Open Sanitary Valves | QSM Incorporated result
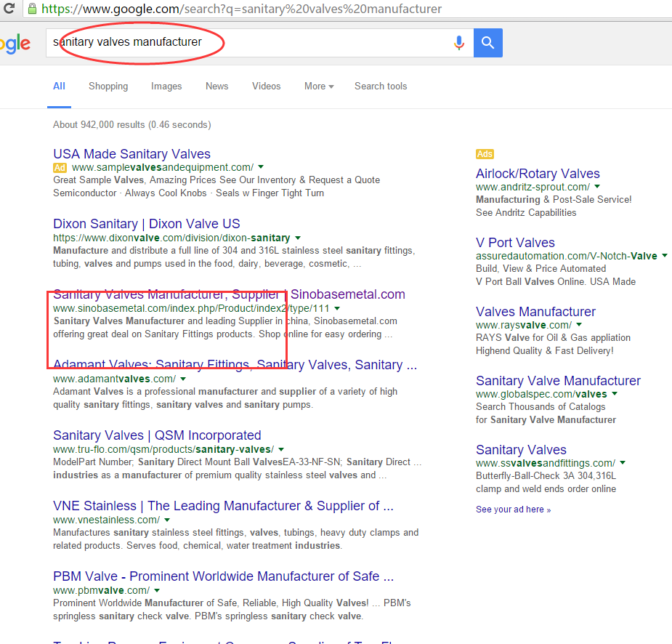The height and width of the screenshot is (644, 672). tap(157, 435)
